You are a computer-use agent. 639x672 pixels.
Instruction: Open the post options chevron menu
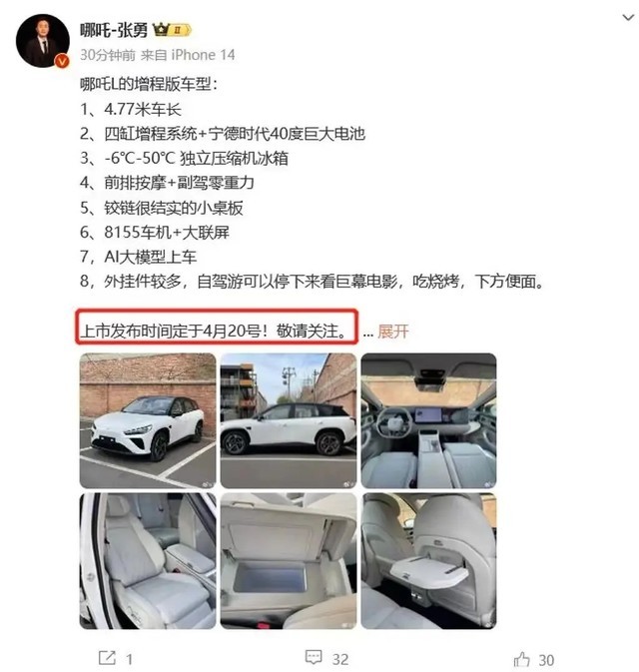pyautogui.click(x=628, y=18)
